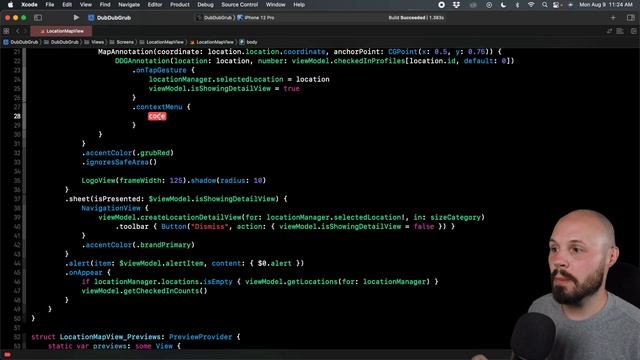Viewport: 640px width, 360px height.
Task: Select the LocationMapView editor tab
Action: coord(61,31)
